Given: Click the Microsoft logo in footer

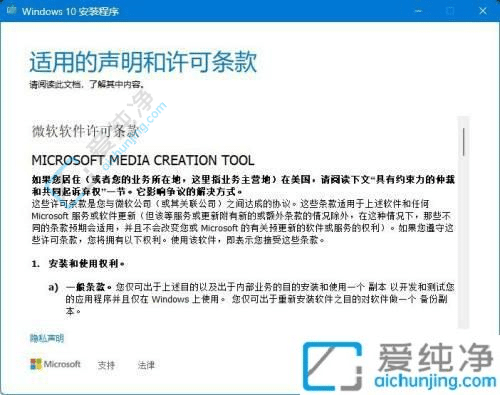Looking at the screenshot, I should [55, 364].
